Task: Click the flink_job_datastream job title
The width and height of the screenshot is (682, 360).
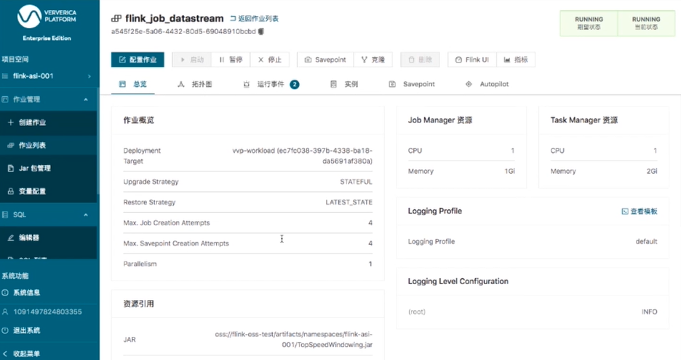Action: pyautogui.click(x=174, y=18)
